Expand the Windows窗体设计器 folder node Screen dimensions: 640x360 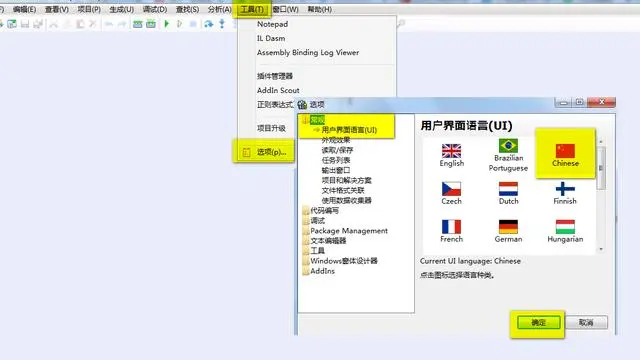point(306,261)
